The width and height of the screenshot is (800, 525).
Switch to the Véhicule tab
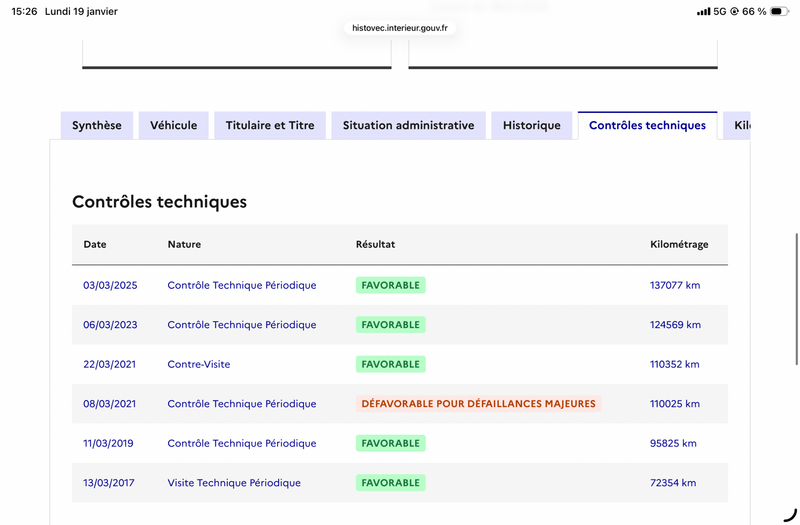[173, 125]
